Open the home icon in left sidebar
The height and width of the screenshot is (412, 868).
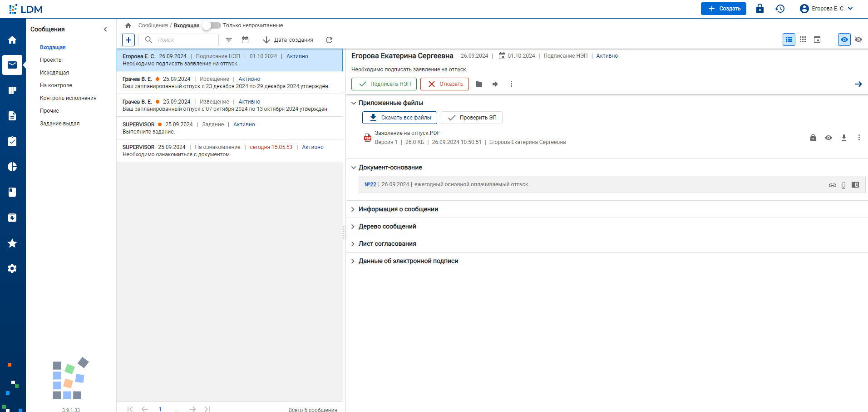point(12,40)
